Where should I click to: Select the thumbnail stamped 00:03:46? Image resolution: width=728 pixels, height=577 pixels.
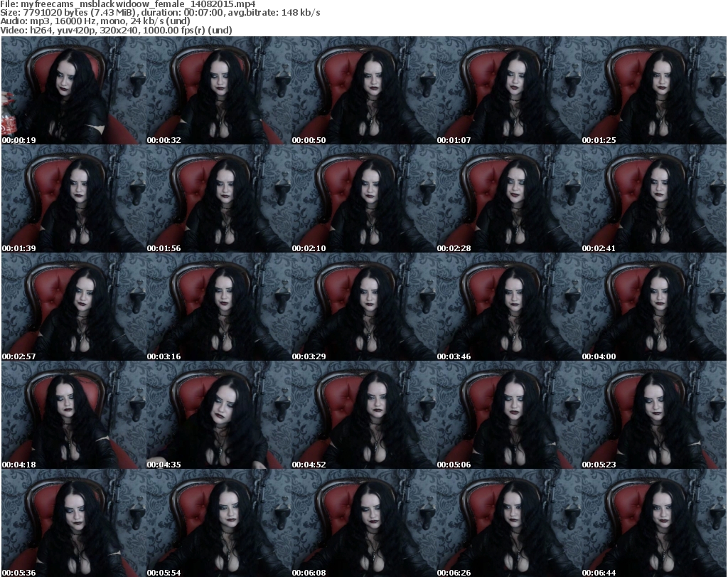coord(509,307)
